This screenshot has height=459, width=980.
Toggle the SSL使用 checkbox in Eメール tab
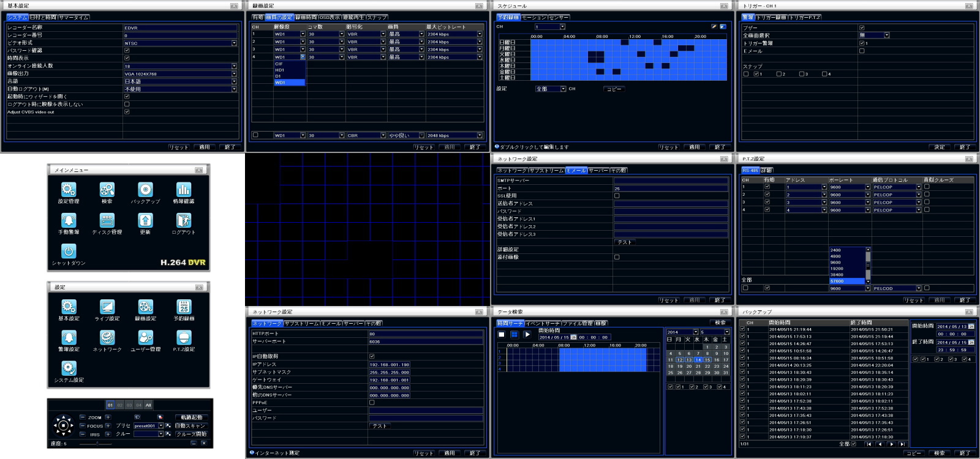617,196
